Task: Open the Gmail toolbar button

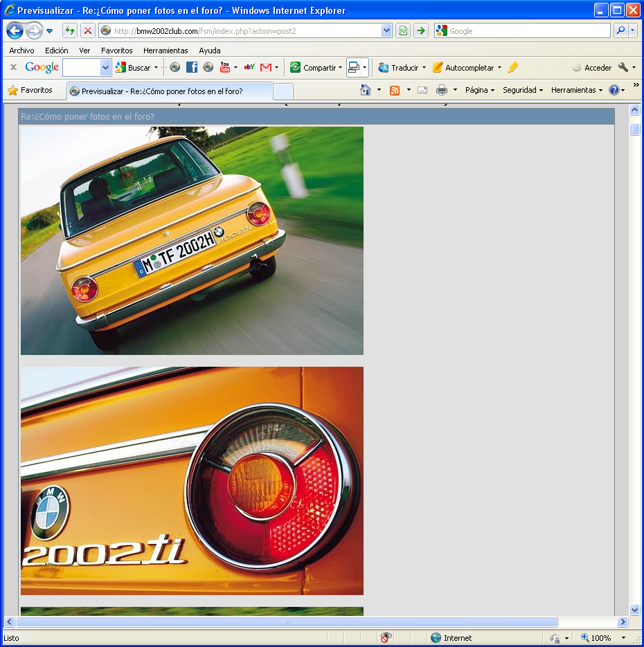Action: coord(266,67)
